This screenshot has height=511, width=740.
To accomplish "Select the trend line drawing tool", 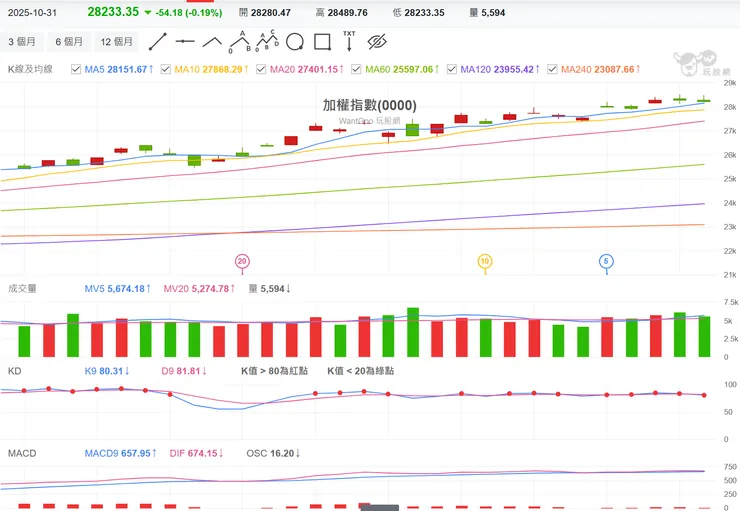I will (158, 42).
